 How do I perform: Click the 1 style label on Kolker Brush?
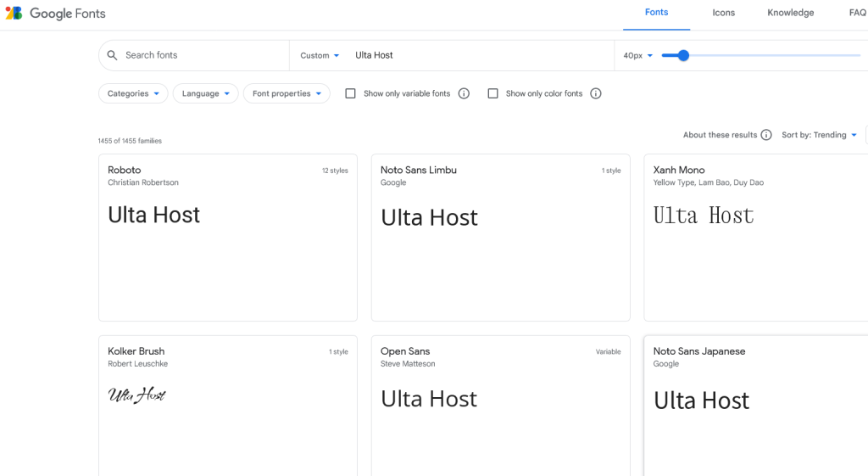point(338,352)
